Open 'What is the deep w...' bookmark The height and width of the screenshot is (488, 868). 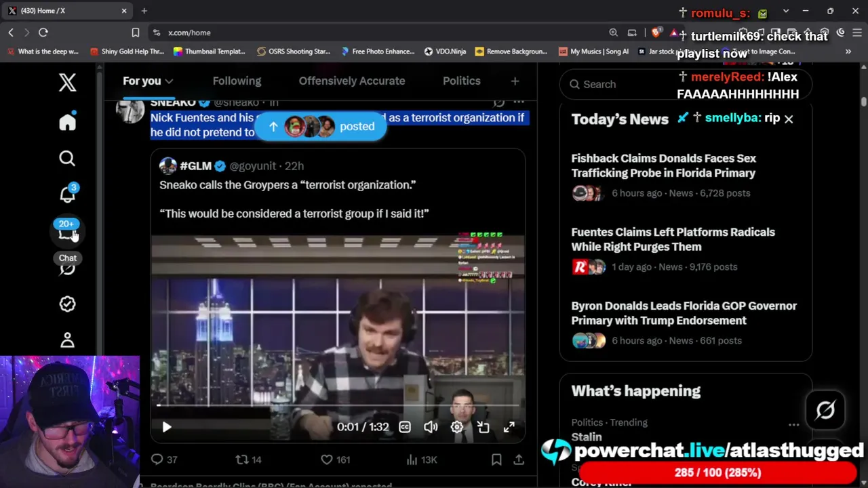coord(43,52)
